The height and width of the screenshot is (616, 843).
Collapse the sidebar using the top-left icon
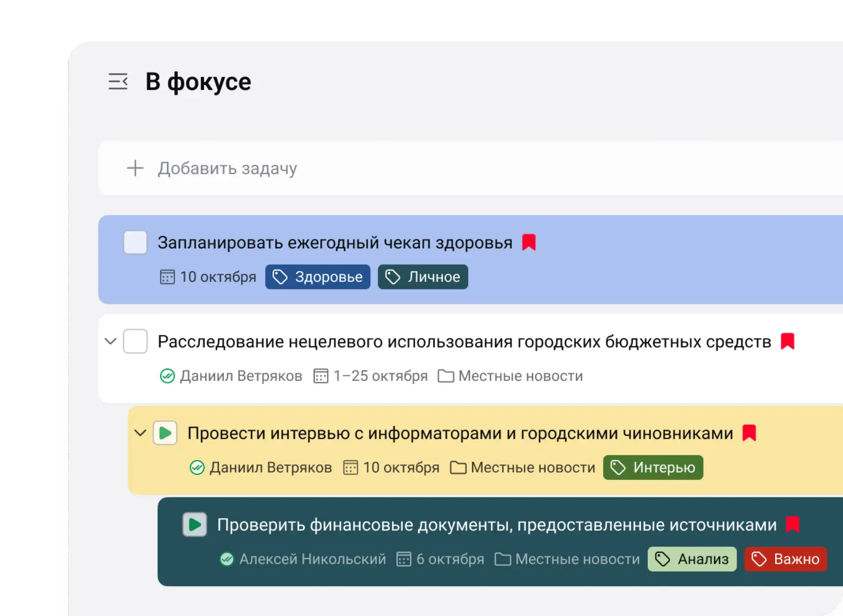pyautogui.click(x=118, y=81)
